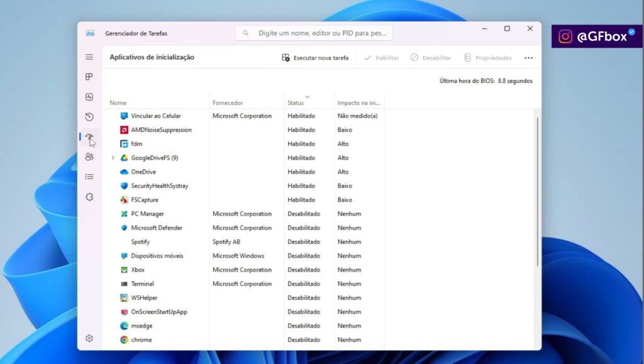
Task: Click the Última hora do BIOS text
Action: click(486, 81)
